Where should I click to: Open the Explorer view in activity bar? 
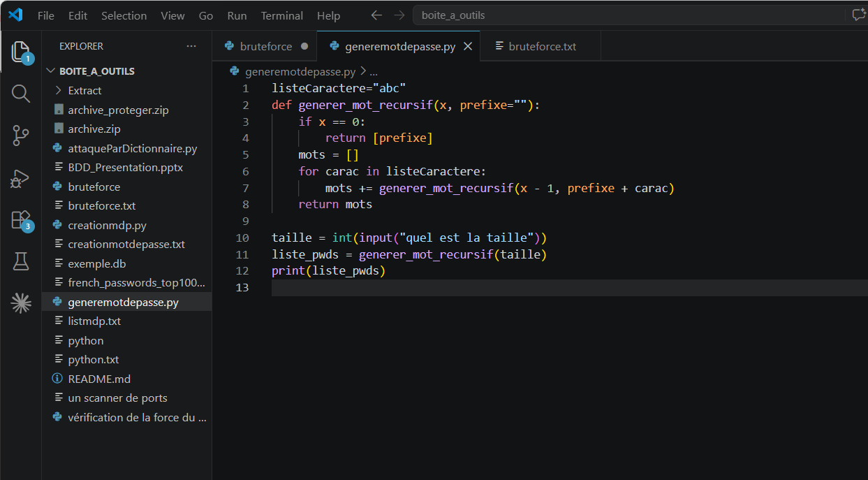click(x=21, y=51)
